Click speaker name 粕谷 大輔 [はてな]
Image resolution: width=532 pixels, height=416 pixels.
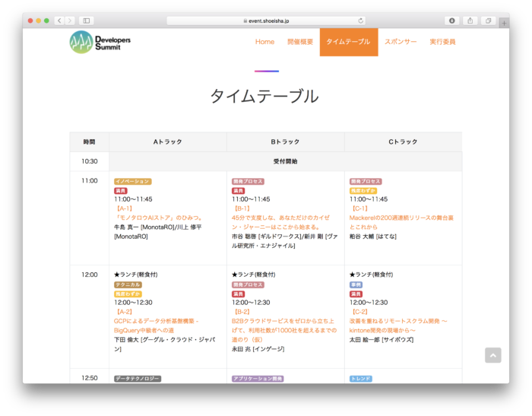(x=373, y=237)
